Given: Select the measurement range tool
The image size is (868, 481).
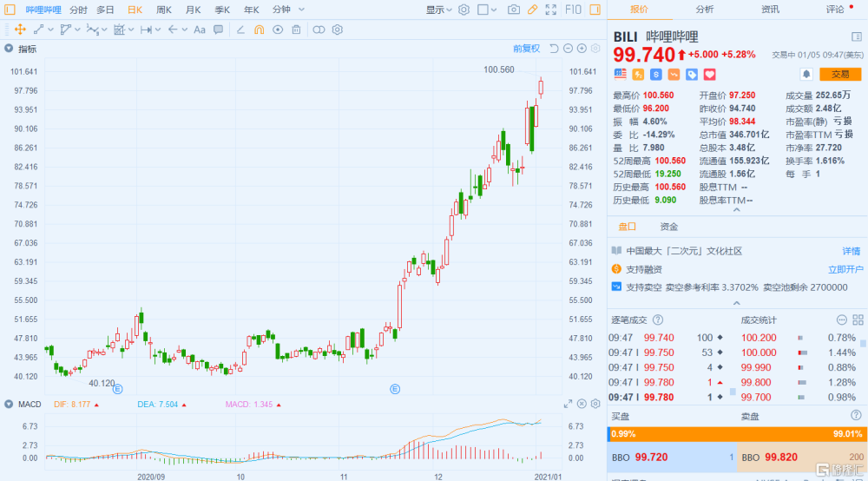Looking at the screenshot, I should (146, 30).
